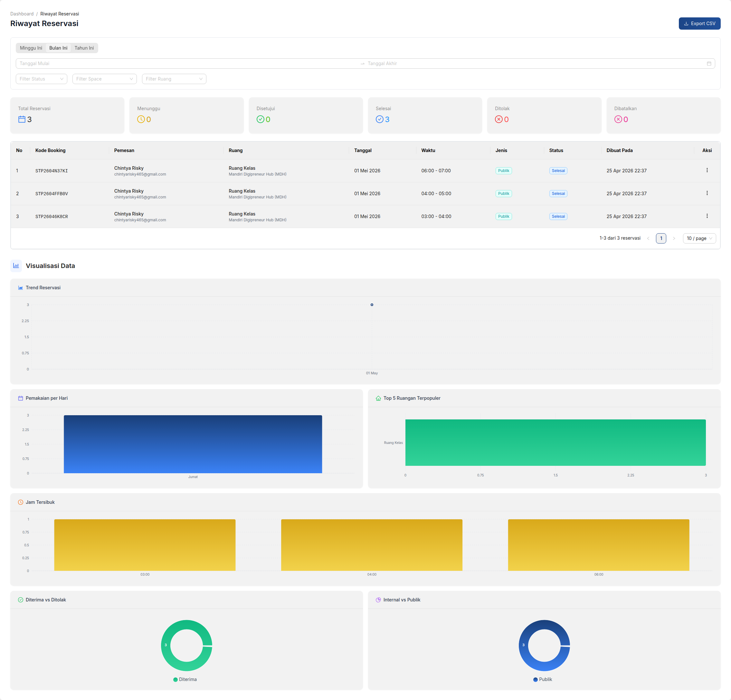Click the Diterima vs Ditolak check icon

click(21, 599)
